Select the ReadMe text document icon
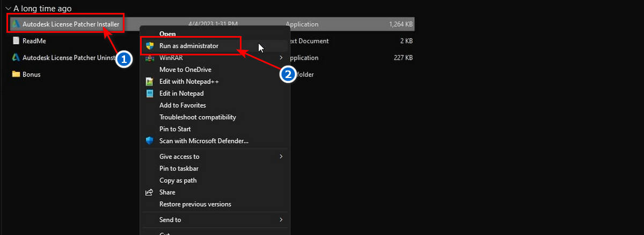 pyautogui.click(x=16, y=41)
